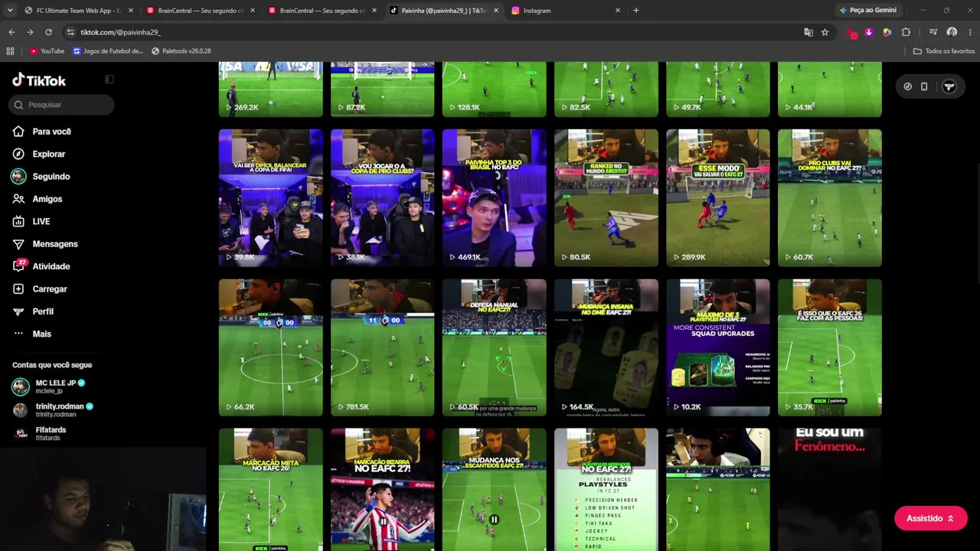
Task: Open video 'É isso que o EAFC 26 faz'
Action: point(829,347)
